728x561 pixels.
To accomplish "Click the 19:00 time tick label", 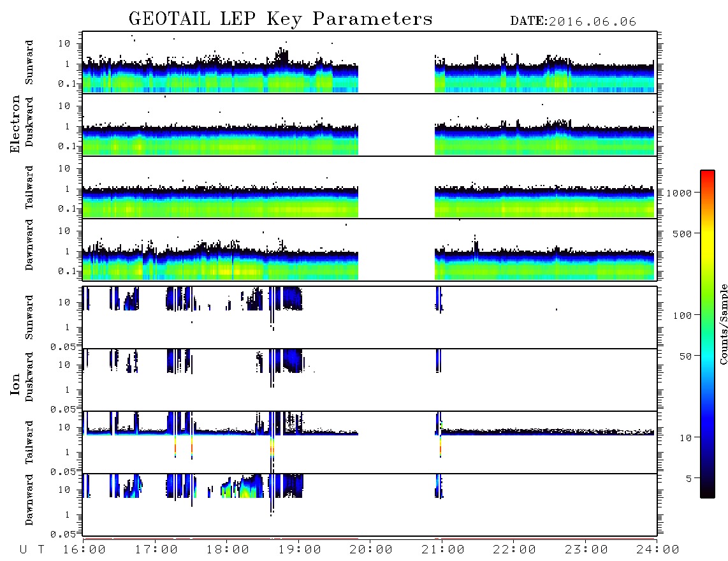I will [300, 550].
